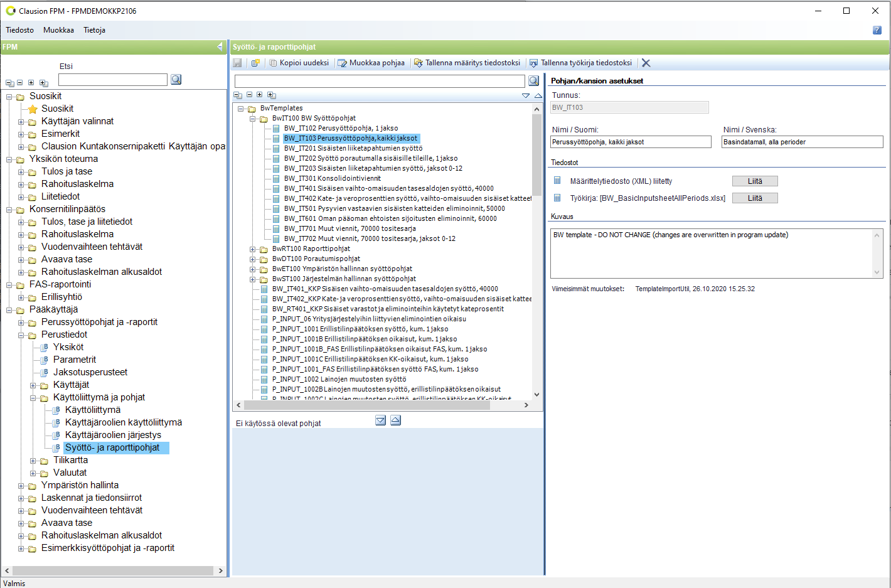This screenshot has width=891, height=588.
Task: Click Tallenna työkirja tiedostoksi
Action: pyautogui.click(x=581, y=63)
